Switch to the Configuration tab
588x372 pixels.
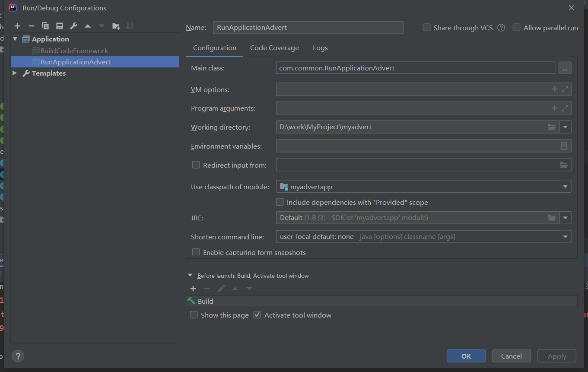215,48
